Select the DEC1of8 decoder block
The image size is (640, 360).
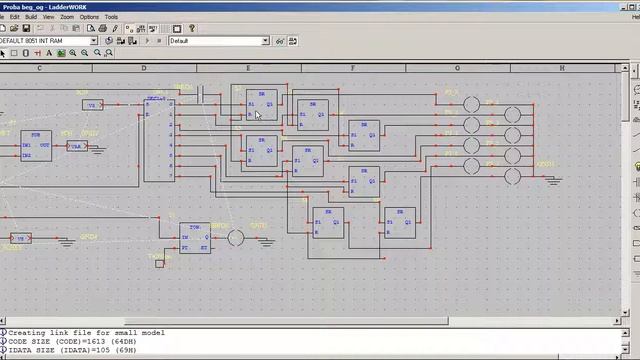click(x=159, y=140)
